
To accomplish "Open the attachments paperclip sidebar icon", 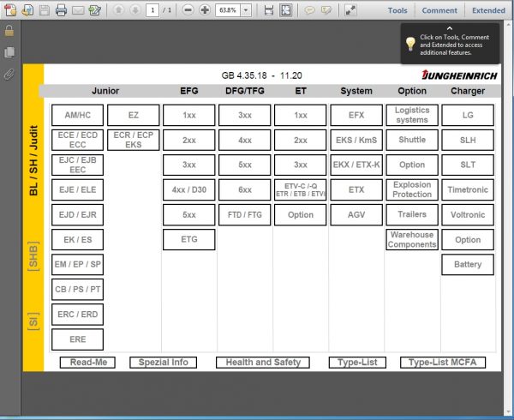I will pyautogui.click(x=9, y=75).
